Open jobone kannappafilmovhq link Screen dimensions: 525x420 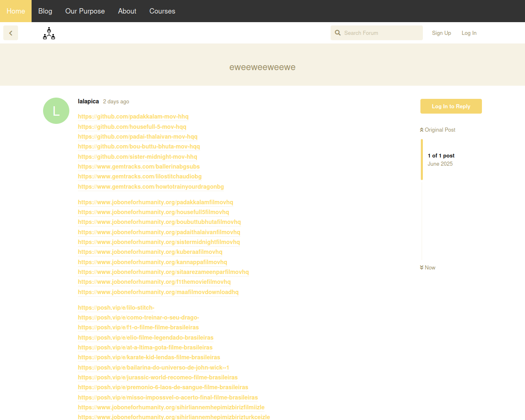[x=153, y=262]
